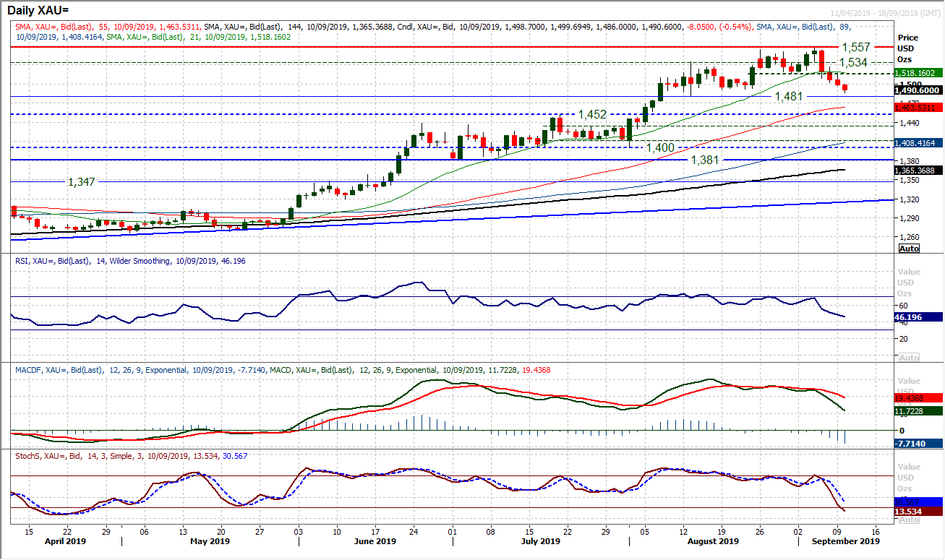Click the May 2019 time axis label
This screenshot has width=945, height=560.
208,540
